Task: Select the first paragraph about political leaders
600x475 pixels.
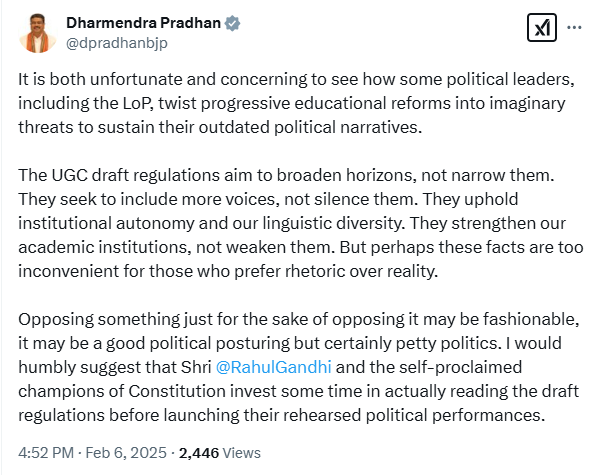Action: [297, 103]
